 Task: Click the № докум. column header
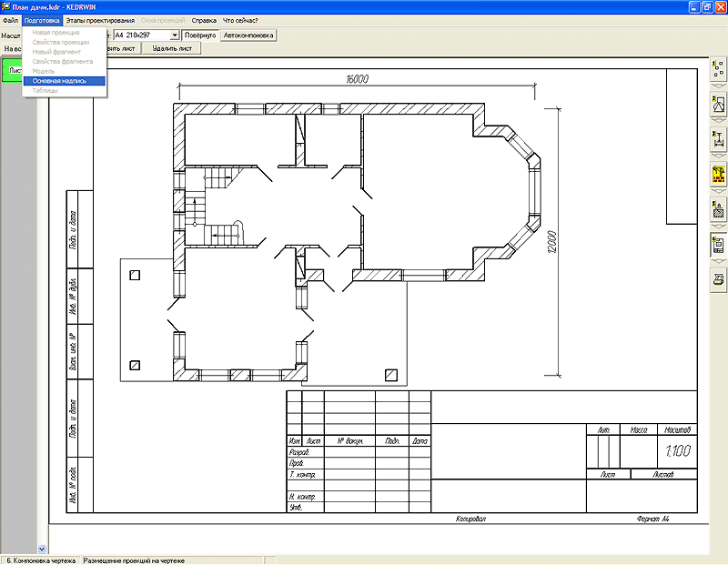click(349, 441)
